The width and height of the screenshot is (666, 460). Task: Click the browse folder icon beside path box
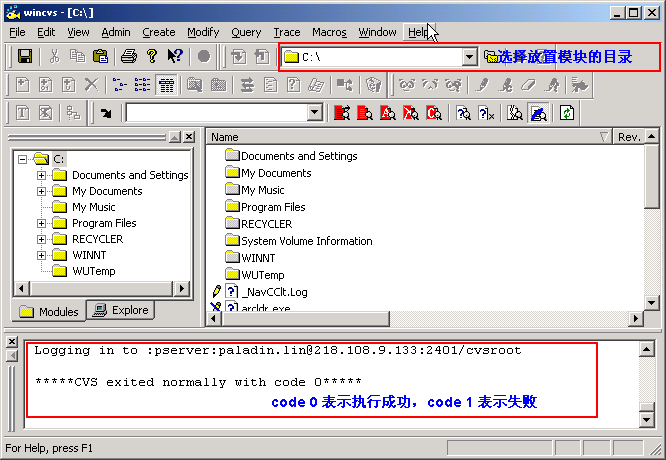pyautogui.click(x=491, y=56)
